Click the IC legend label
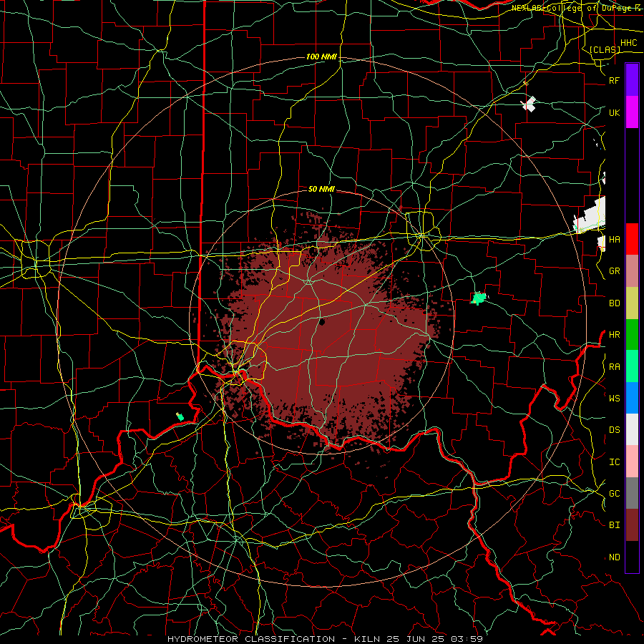The height and width of the screenshot is (644, 644). [x=614, y=462]
